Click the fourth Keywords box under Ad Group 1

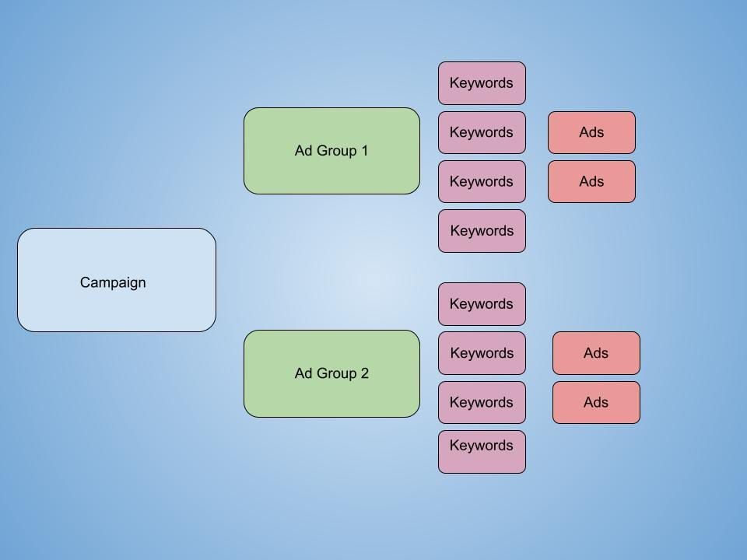tap(482, 231)
